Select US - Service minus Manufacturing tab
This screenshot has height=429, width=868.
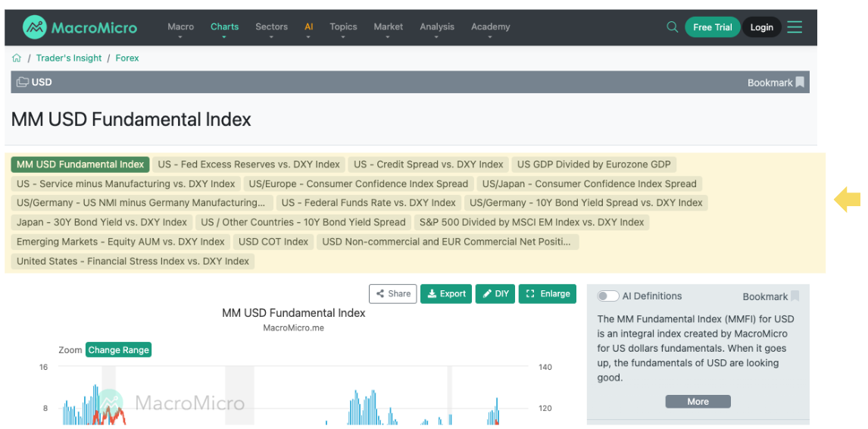pos(126,184)
